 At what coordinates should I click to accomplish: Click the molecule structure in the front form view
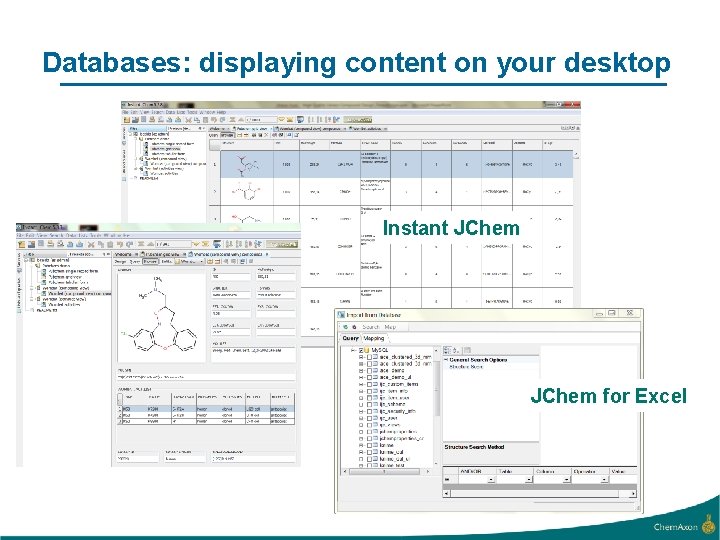tap(161, 317)
